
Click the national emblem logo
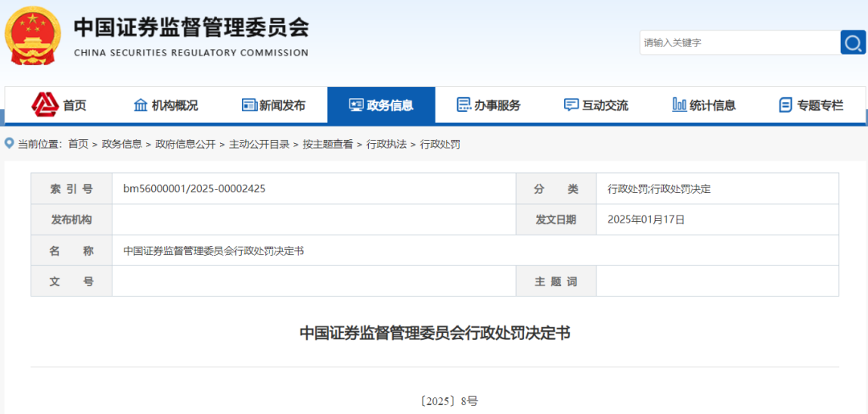tap(32, 36)
